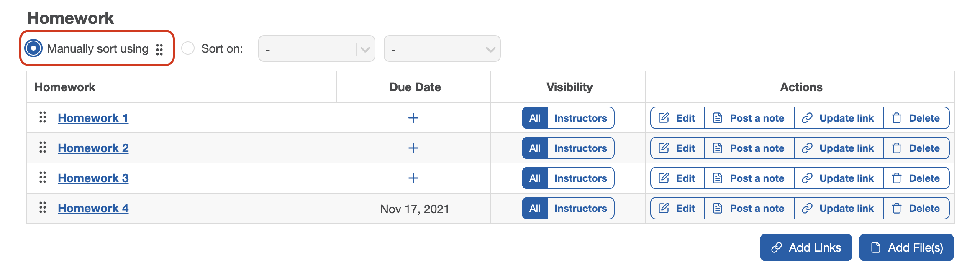The image size is (980, 270).
Task: Click the Add Links button
Action: [806, 247]
